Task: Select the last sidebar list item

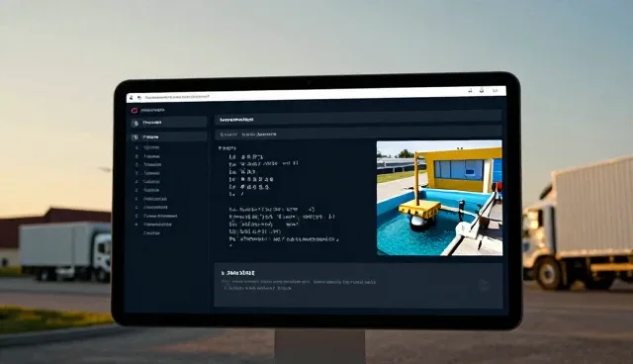Action: tap(151, 233)
